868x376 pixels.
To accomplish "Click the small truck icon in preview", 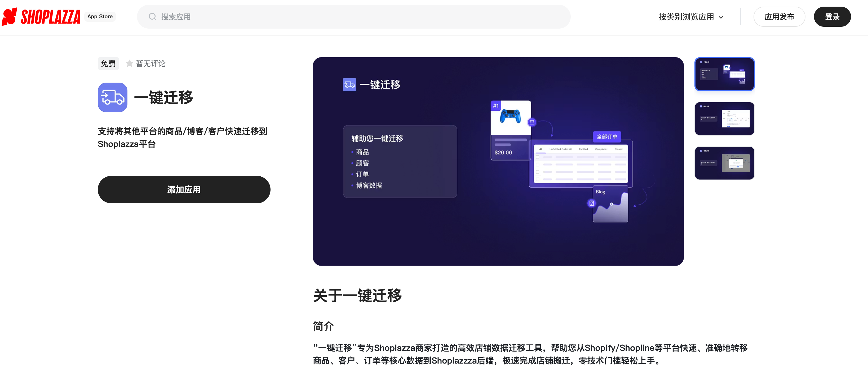I will coord(349,84).
